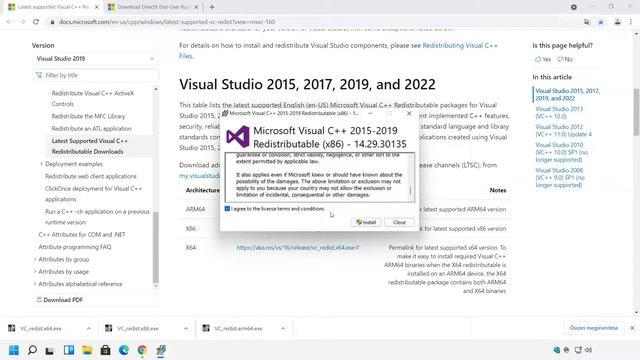Open File Explorer from the taskbar
Screen dimensions: 640x360
[87, 350]
